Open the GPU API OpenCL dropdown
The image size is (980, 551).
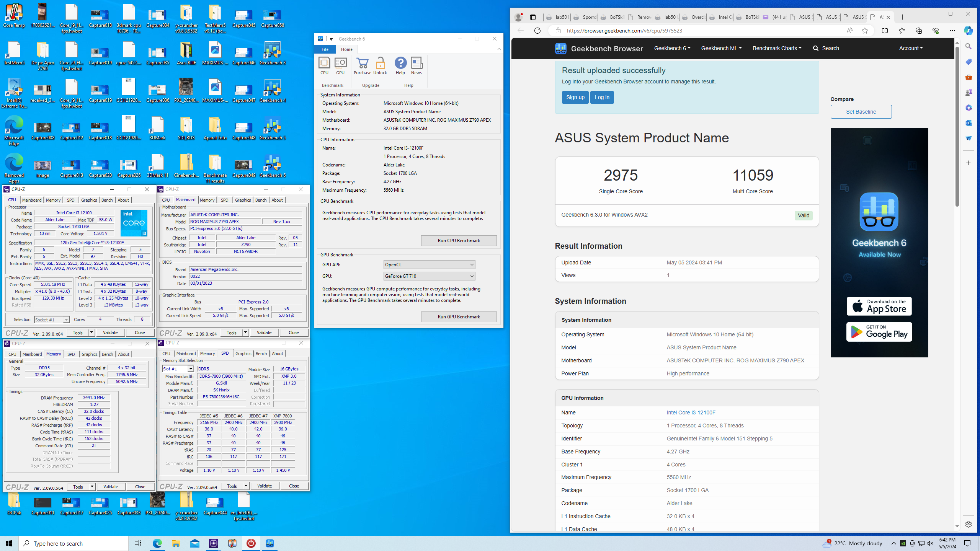(430, 265)
